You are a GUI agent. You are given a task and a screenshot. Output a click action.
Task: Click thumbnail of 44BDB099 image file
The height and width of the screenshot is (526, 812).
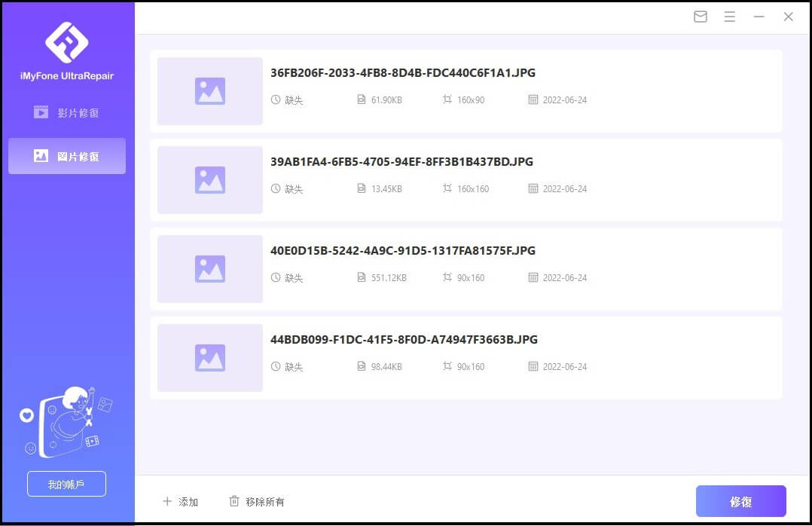click(x=210, y=358)
